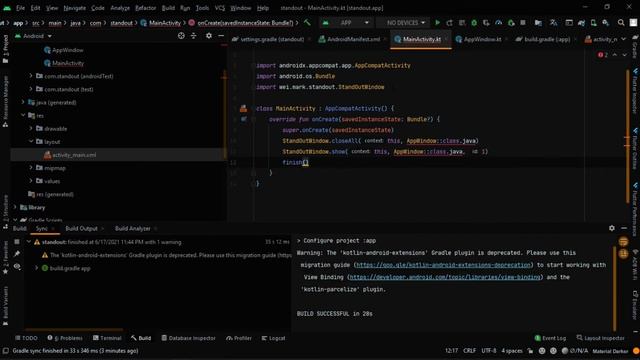Open the goo.gle kotlin-android-extensions deprecation link

[x=443, y=265]
